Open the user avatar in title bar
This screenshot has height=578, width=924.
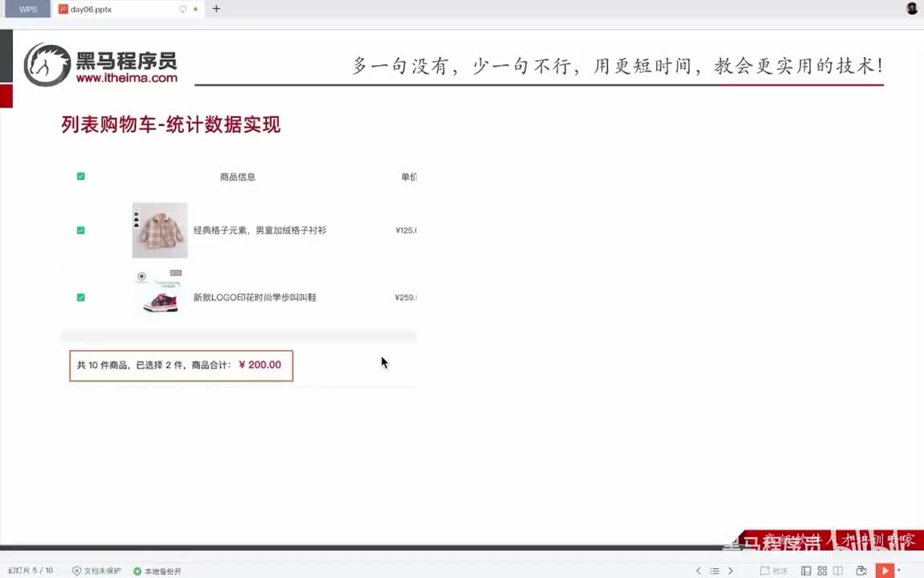[912, 9]
